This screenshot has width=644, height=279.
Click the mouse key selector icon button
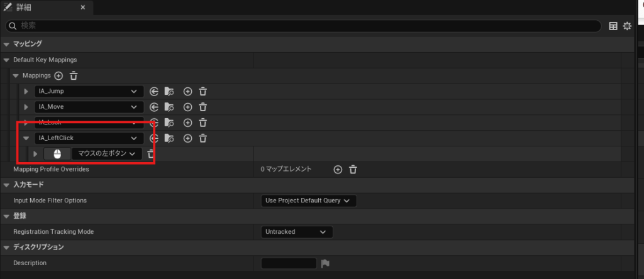click(x=57, y=154)
